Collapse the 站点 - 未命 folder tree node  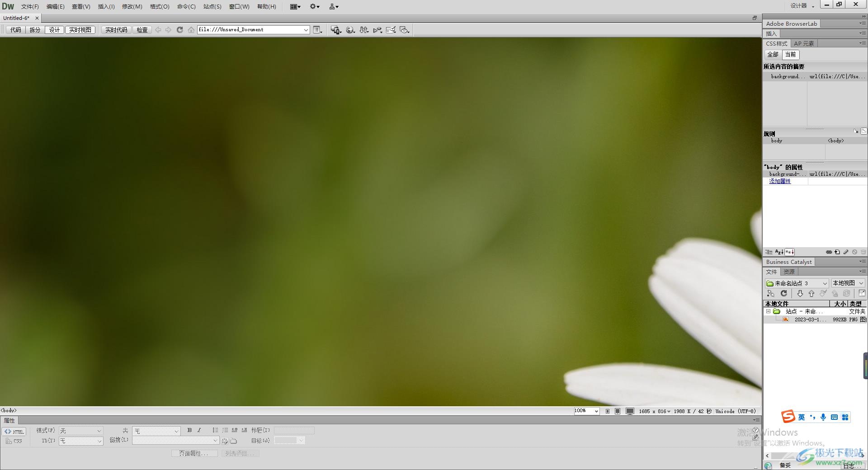pyautogui.click(x=768, y=311)
